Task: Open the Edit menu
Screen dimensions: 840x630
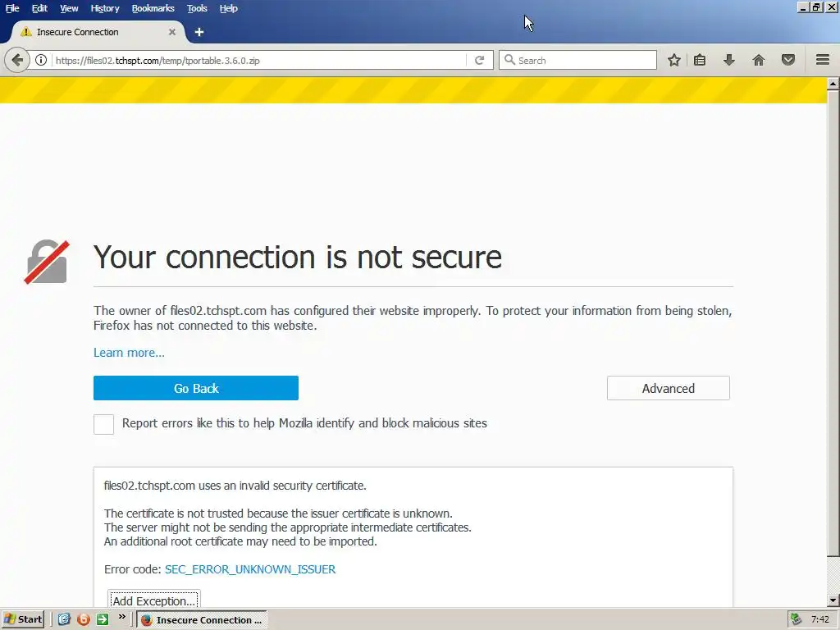Action: pos(39,8)
